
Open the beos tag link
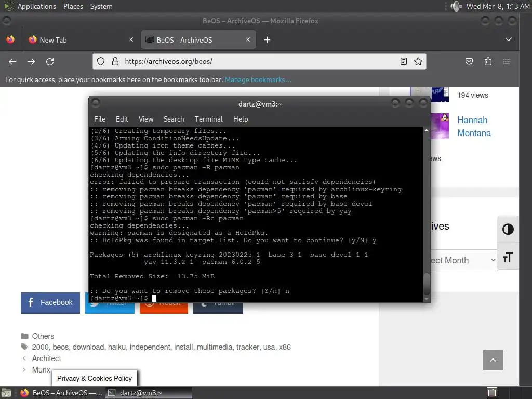[61, 347]
